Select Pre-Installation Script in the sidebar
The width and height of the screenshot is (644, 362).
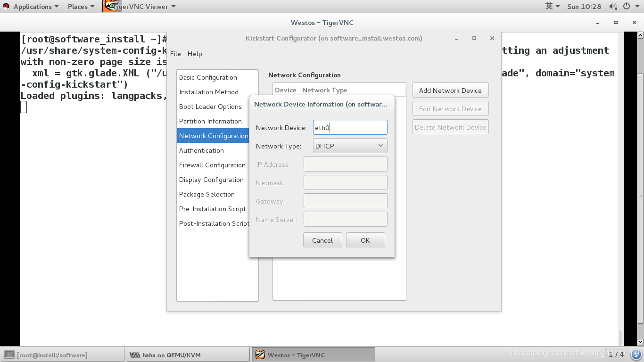[213, 209]
